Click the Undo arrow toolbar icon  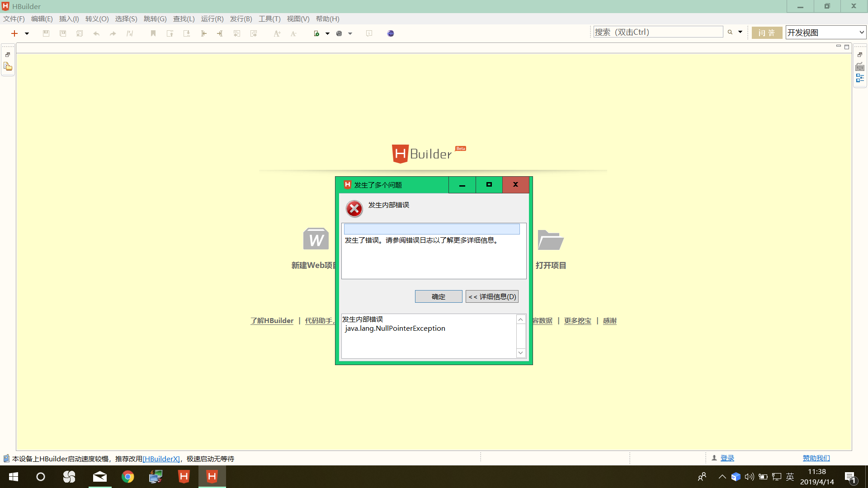pyautogui.click(x=96, y=33)
